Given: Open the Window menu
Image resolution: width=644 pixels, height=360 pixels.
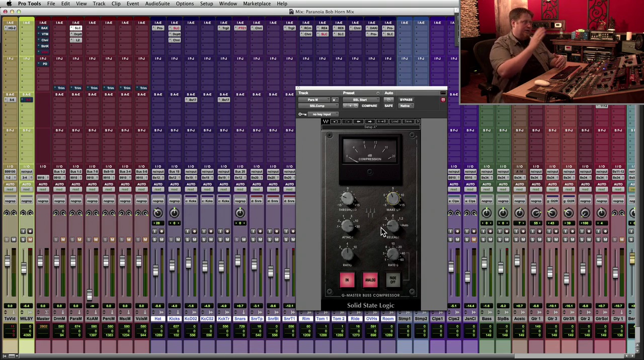Looking at the screenshot, I should coord(228,4).
